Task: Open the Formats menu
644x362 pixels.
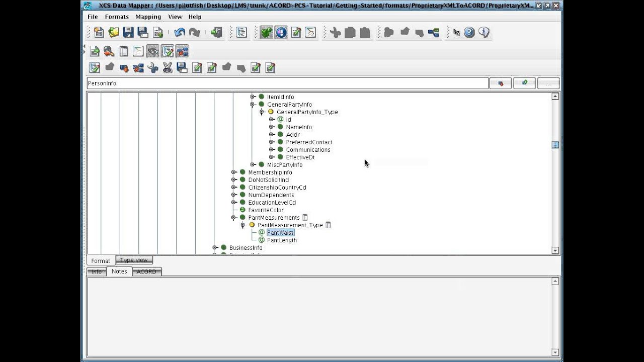Action: (x=117, y=17)
